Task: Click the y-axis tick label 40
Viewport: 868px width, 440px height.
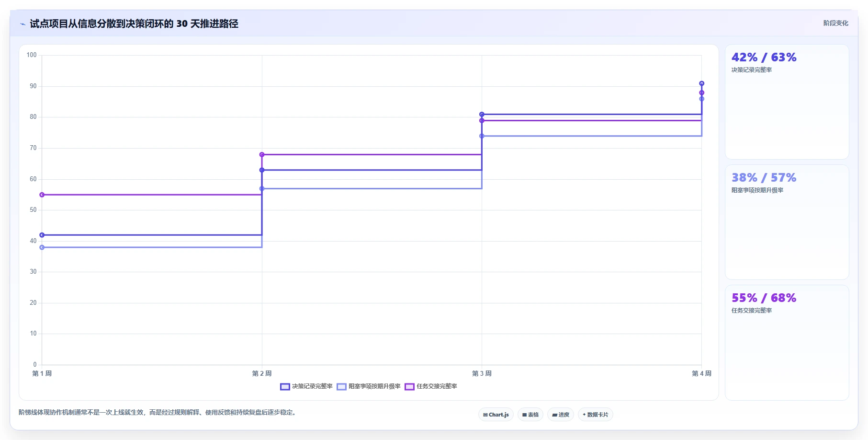Action: pyautogui.click(x=33, y=241)
